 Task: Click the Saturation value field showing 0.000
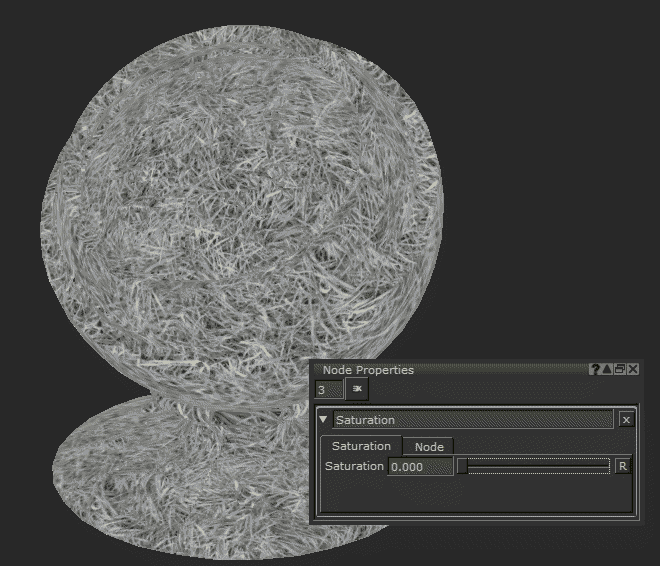pos(420,467)
